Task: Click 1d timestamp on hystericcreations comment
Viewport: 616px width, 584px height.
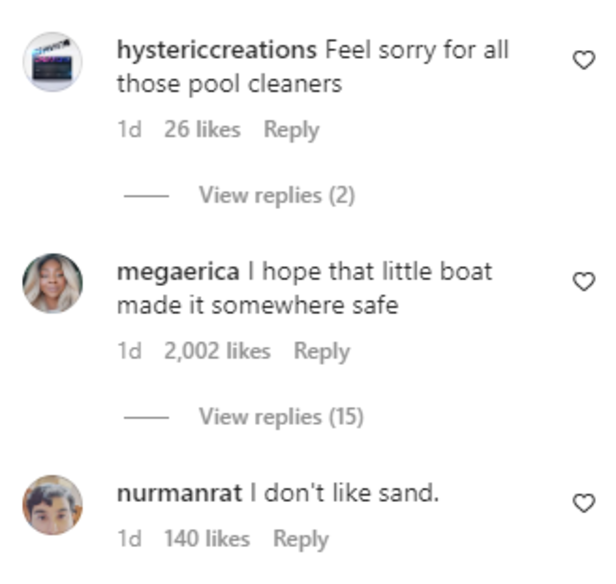Action: 129,129
